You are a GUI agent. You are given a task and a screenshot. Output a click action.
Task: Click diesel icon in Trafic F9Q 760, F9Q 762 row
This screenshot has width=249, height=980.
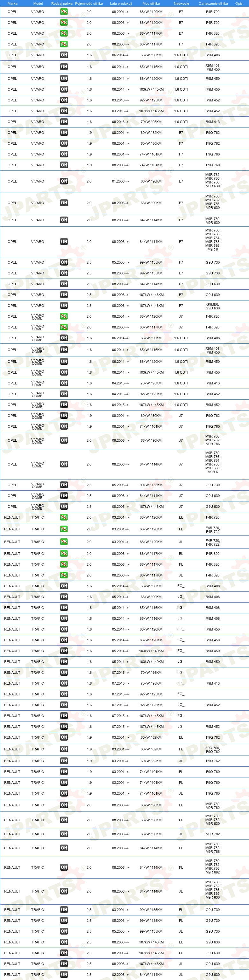point(64,749)
